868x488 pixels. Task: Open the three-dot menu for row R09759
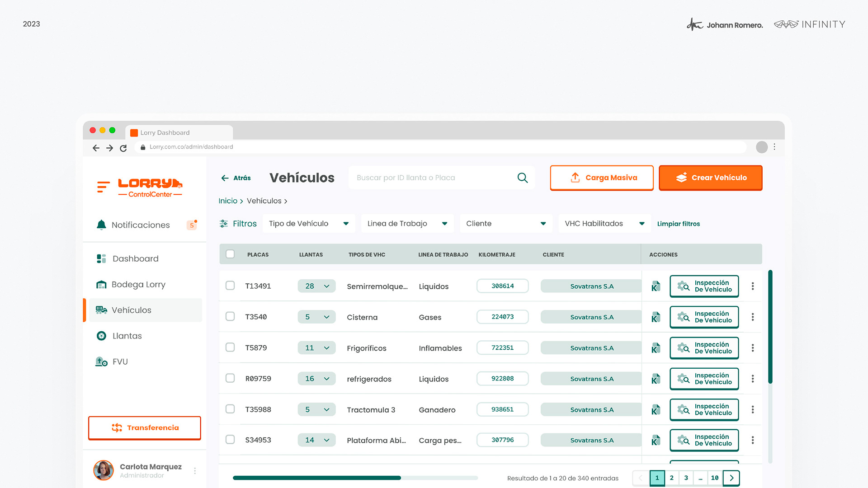[753, 379]
